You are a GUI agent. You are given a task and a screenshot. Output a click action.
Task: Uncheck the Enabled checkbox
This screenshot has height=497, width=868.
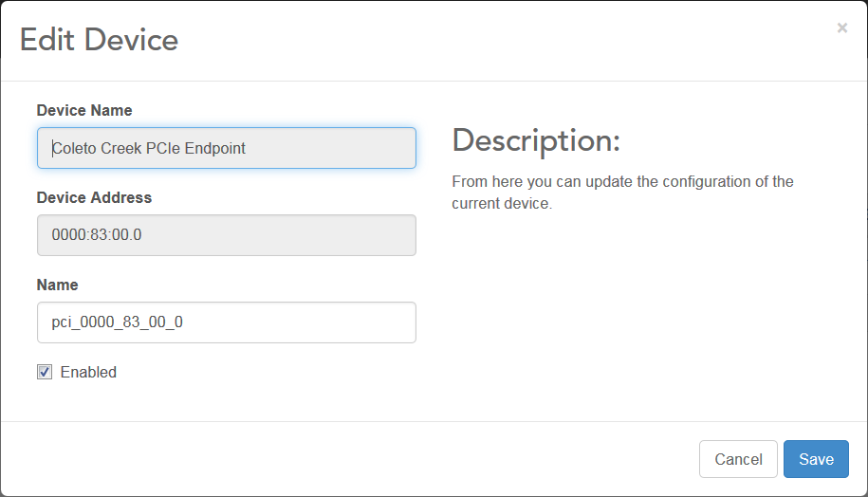tap(45, 372)
